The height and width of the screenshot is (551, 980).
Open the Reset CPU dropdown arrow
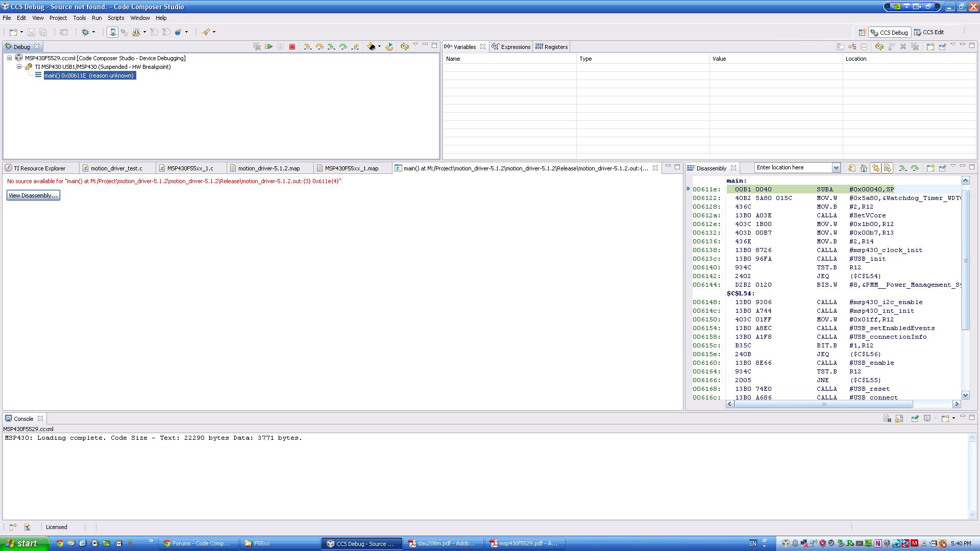point(379,46)
